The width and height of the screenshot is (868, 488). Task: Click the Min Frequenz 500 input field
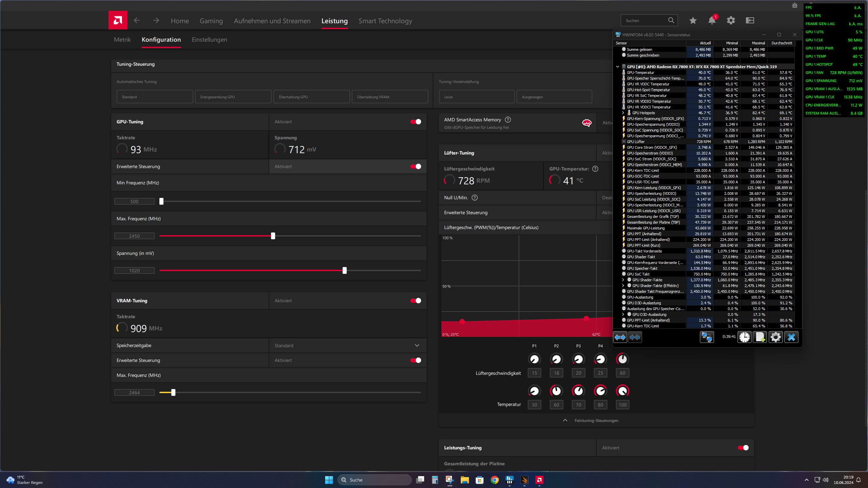click(x=134, y=201)
